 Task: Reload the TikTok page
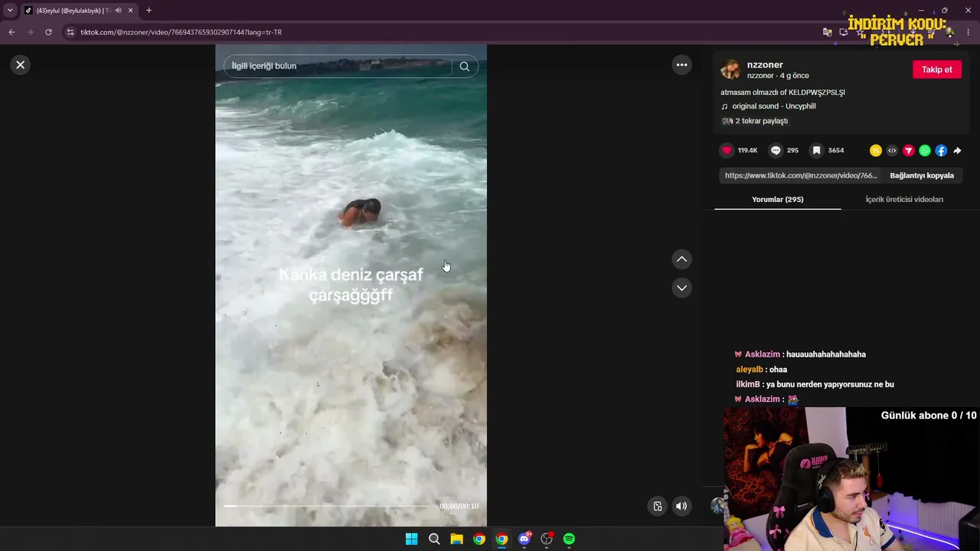48,32
